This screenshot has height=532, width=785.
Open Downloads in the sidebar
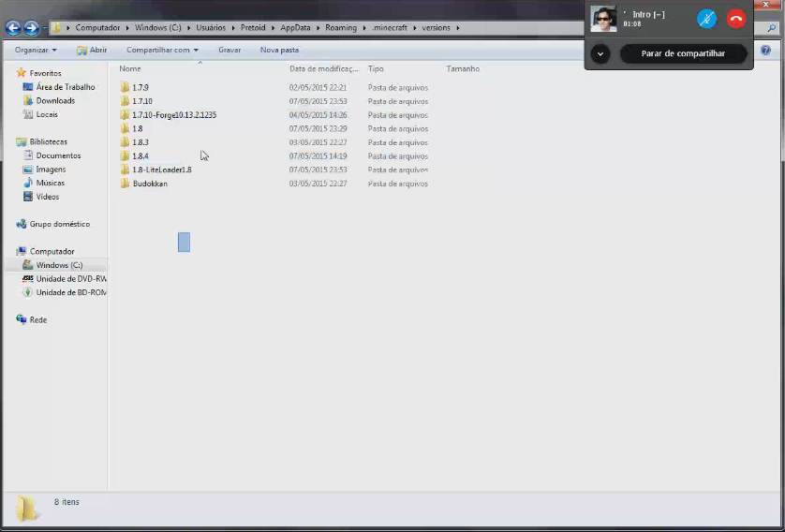pos(55,100)
